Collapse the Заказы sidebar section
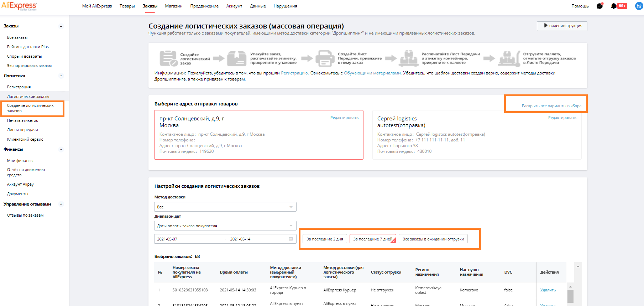 [61, 26]
